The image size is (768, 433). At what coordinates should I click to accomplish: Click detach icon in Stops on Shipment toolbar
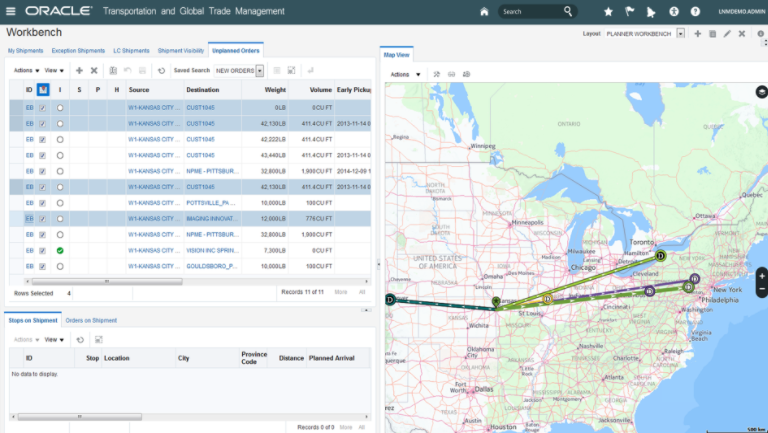point(98,339)
